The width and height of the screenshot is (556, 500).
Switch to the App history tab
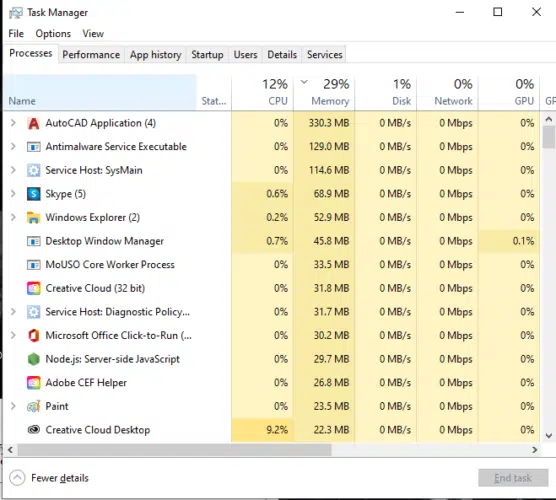coord(155,55)
